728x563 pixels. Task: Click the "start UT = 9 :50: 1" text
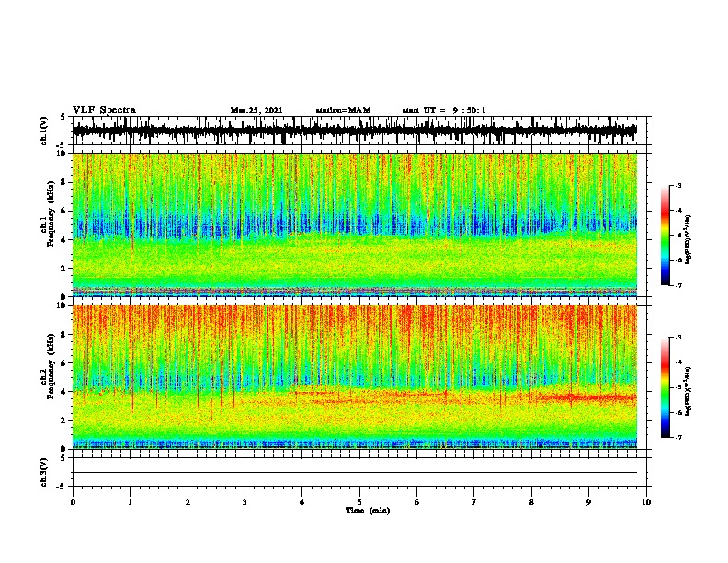(444, 110)
